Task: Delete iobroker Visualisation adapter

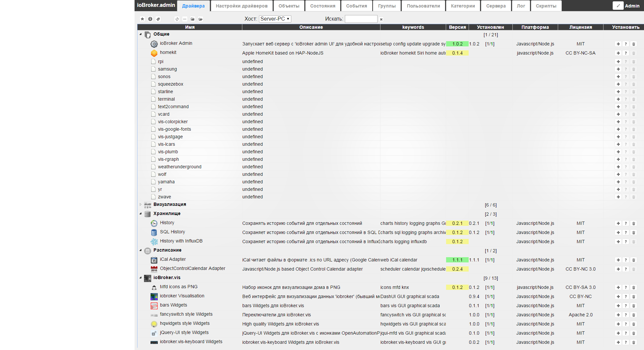Action: pyautogui.click(x=634, y=296)
